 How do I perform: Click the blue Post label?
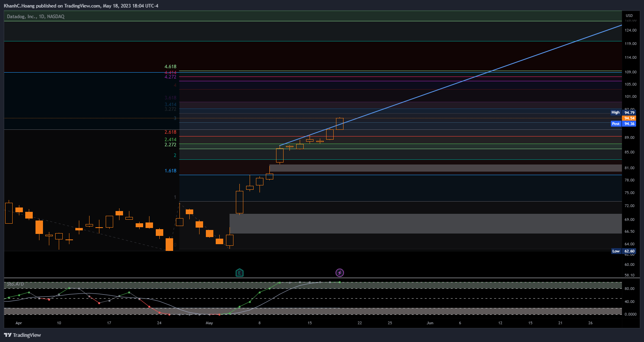[x=616, y=123]
